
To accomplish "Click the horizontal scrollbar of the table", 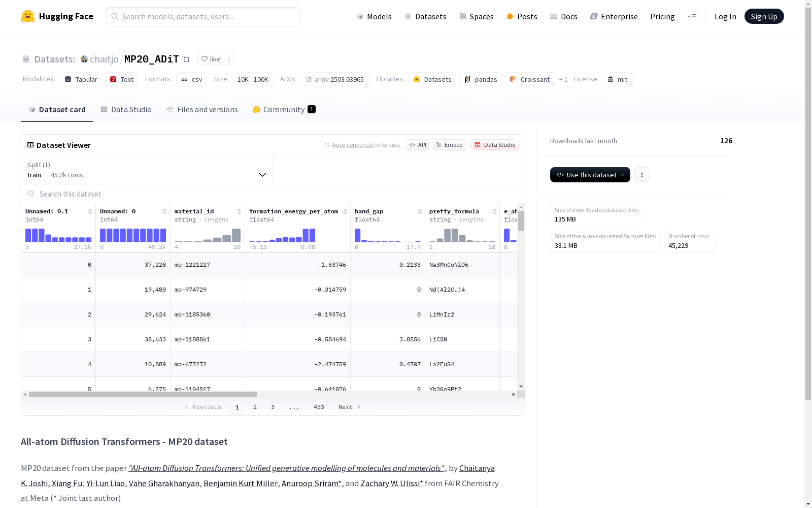I will [143, 394].
